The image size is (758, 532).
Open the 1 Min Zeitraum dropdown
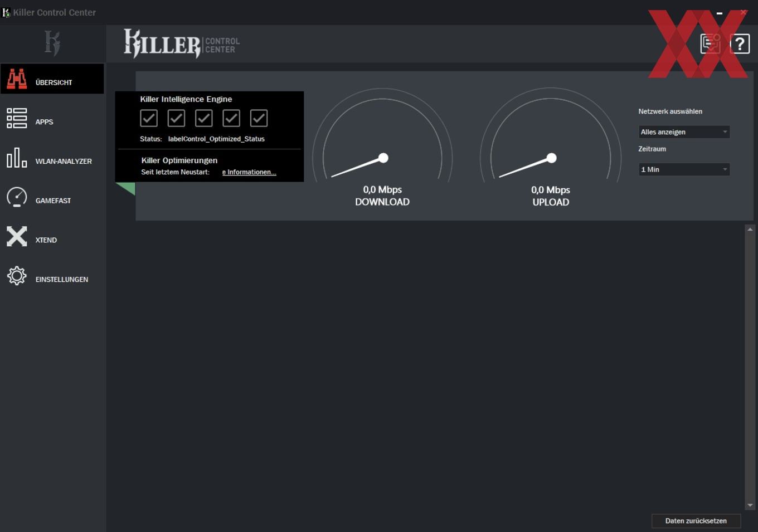coord(684,169)
